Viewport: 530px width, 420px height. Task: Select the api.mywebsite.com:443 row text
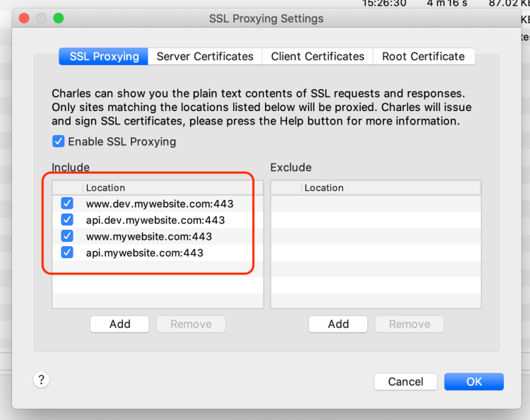point(145,252)
